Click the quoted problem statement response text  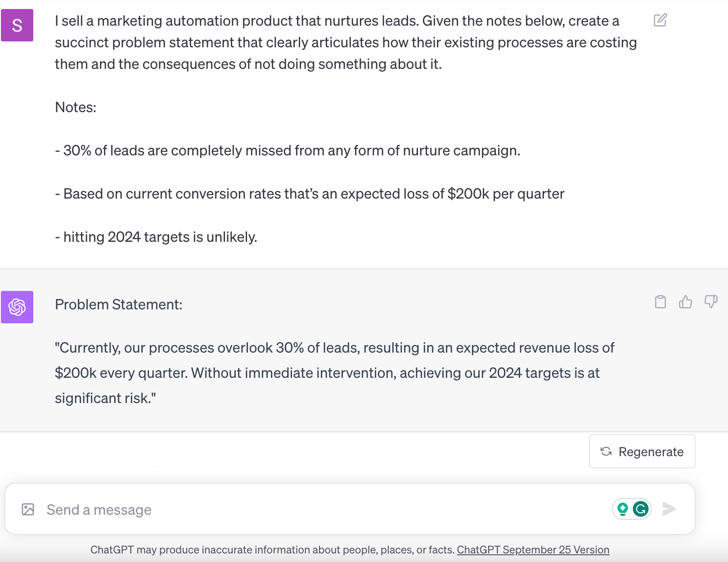click(334, 373)
